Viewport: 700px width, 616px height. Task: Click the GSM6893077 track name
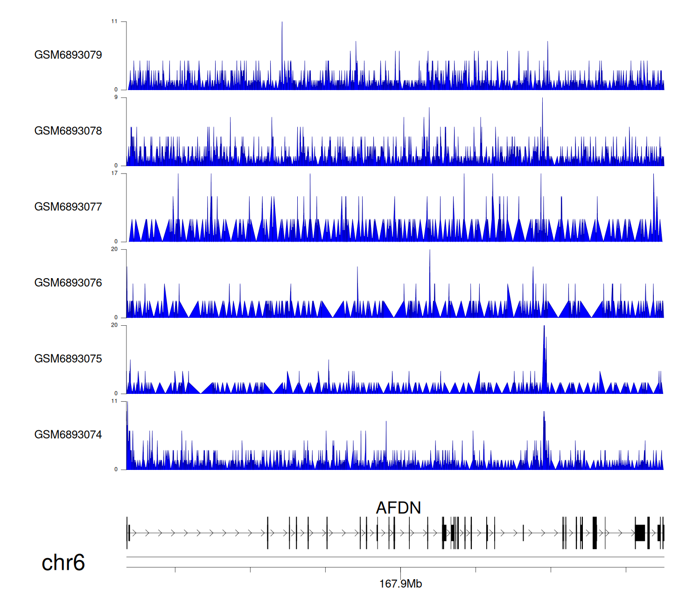(x=68, y=207)
